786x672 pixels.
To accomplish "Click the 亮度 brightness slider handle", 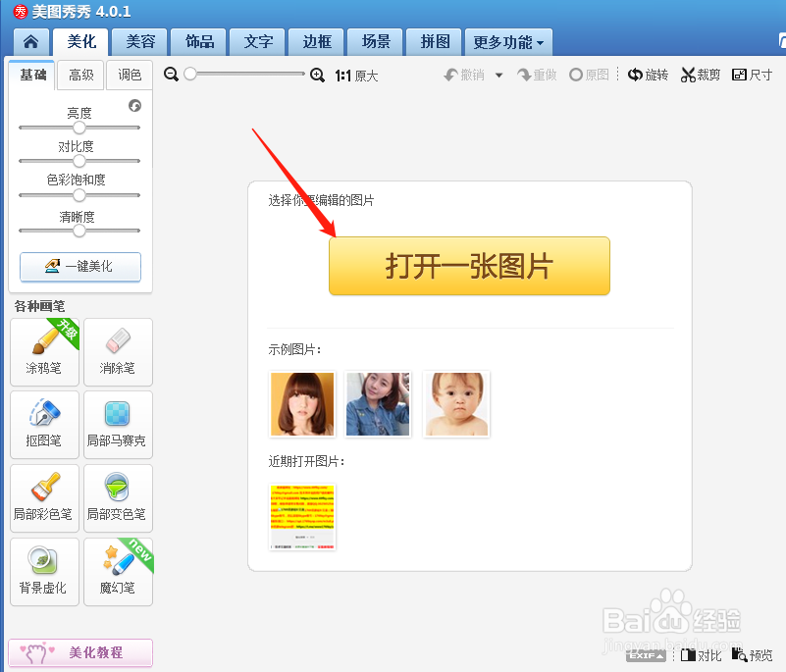I will tap(79, 128).
